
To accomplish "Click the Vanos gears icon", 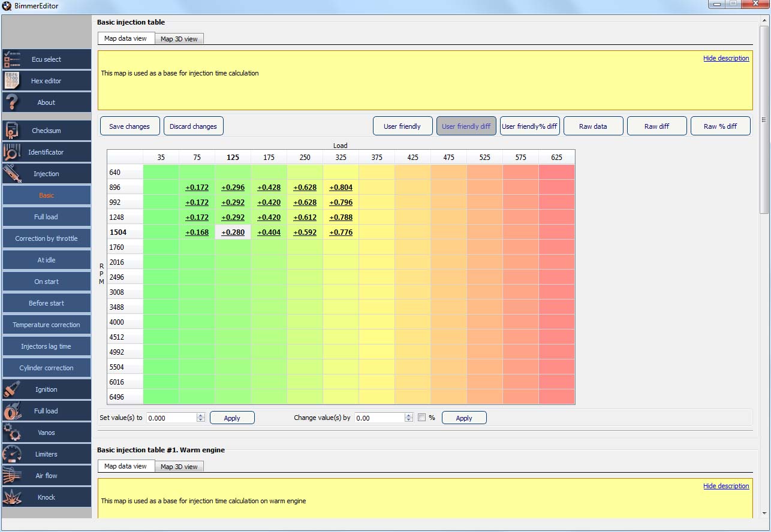I will pyautogui.click(x=12, y=433).
